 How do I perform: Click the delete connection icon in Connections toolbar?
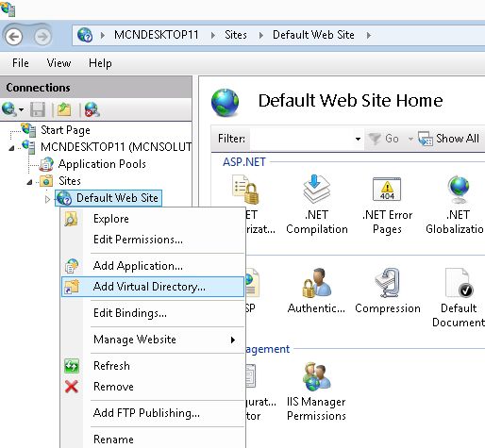coord(92,109)
